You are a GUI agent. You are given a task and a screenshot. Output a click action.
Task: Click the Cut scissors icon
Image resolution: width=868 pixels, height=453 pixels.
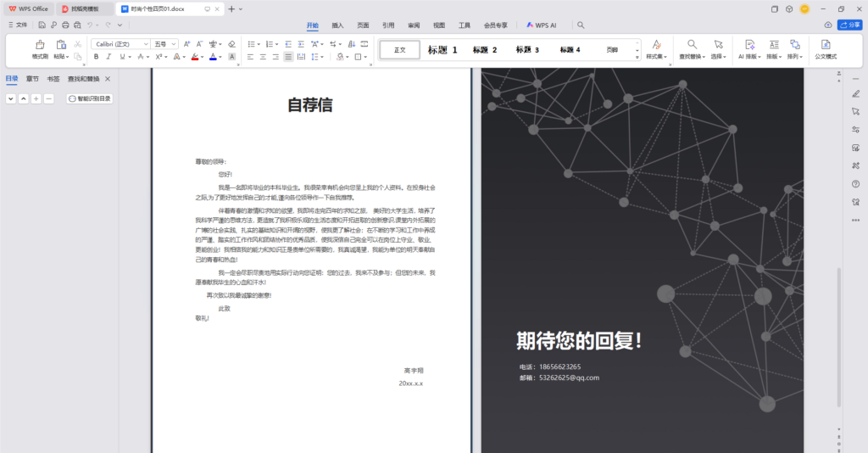click(77, 44)
